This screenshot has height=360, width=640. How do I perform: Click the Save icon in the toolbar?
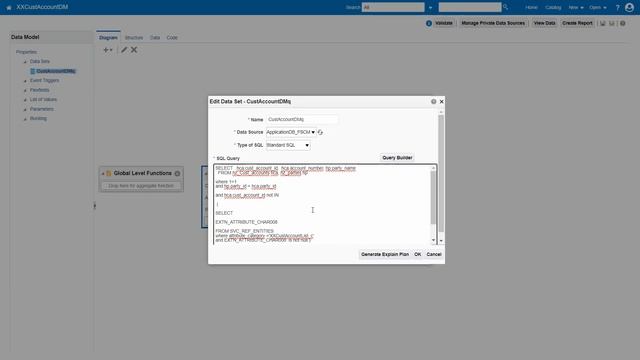click(602, 23)
